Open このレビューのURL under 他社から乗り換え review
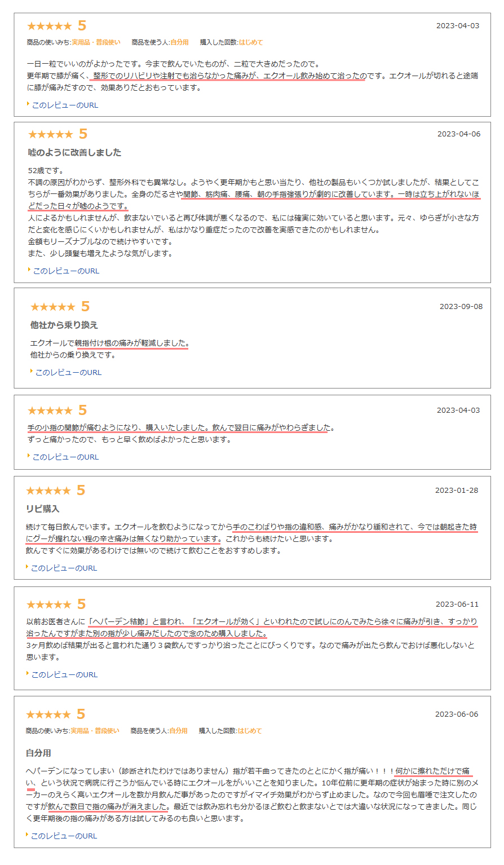The image size is (504, 865). click(x=68, y=372)
